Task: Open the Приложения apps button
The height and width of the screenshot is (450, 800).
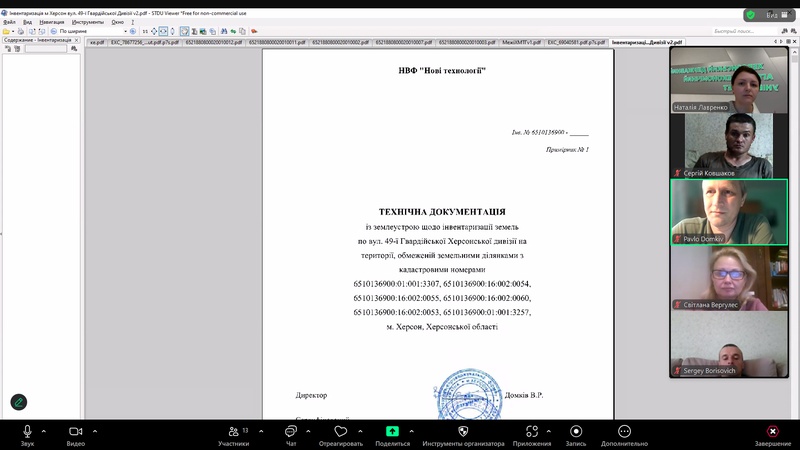Action: pyautogui.click(x=532, y=435)
